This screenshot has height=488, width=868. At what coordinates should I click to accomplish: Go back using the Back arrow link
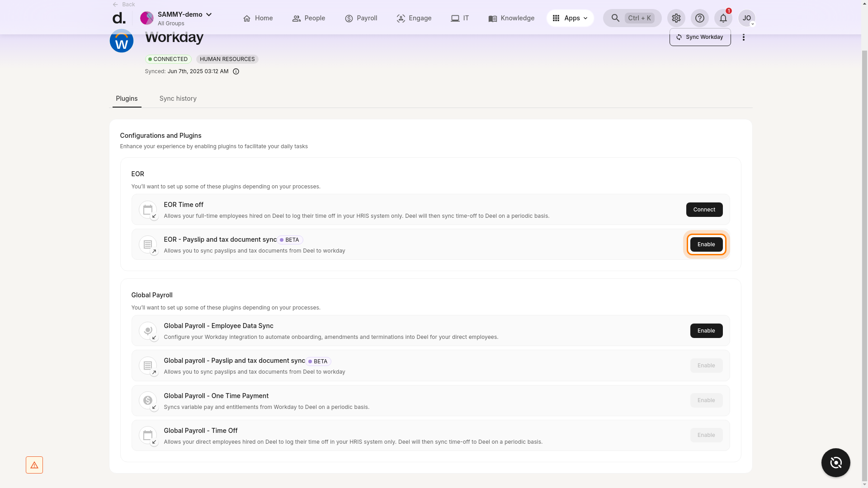pyautogui.click(x=123, y=5)
